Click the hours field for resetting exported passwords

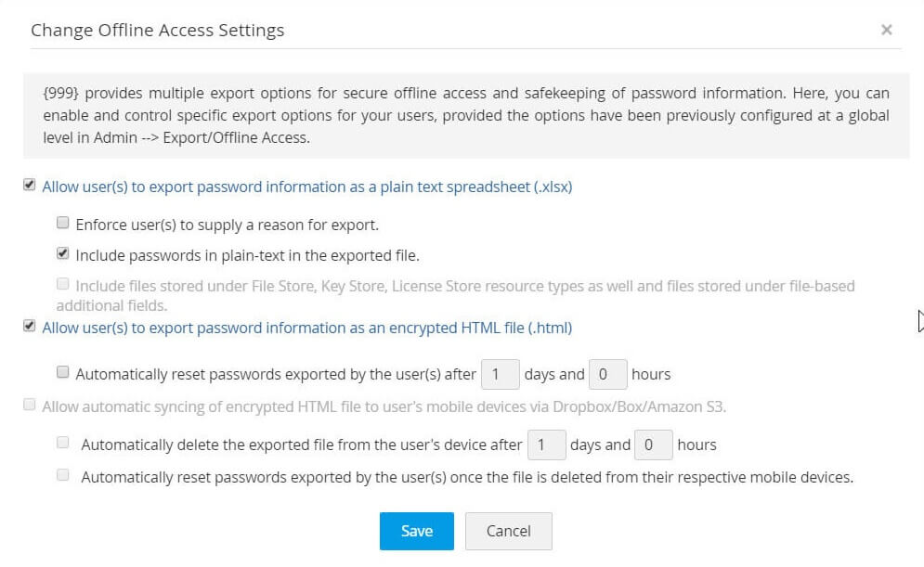tap(607, 375)
